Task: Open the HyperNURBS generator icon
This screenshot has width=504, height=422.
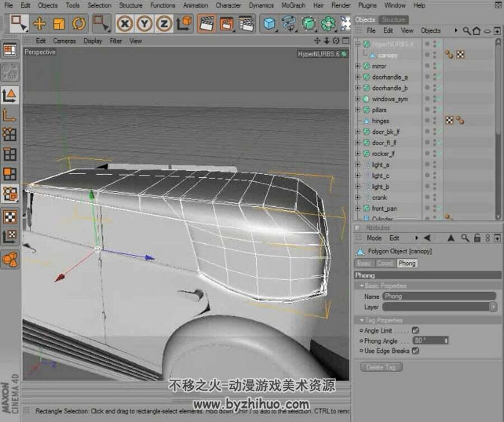Action: [308, 24]
